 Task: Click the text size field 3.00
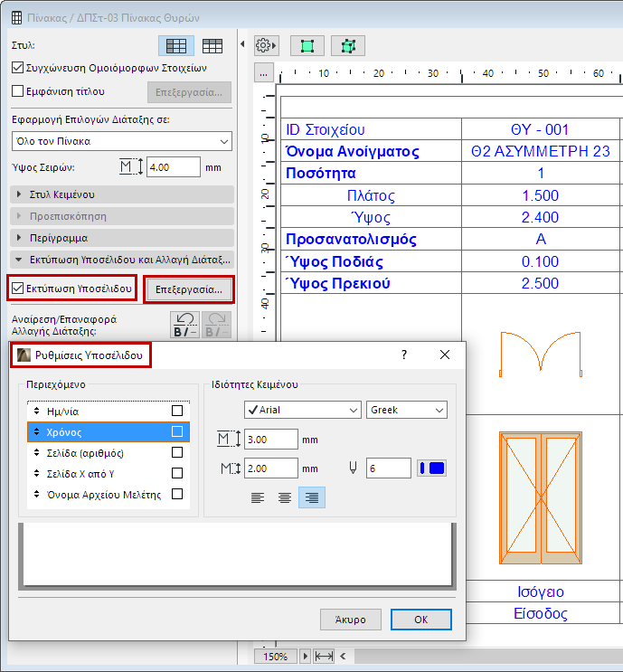coord(270,439)
